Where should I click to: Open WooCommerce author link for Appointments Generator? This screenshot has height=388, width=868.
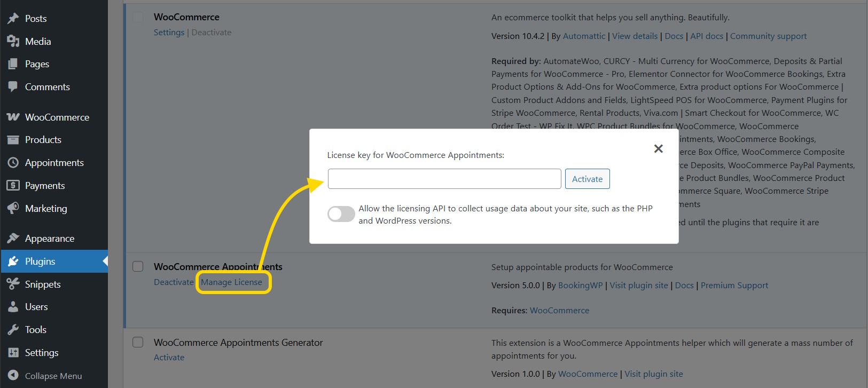(x=588, y=374)
